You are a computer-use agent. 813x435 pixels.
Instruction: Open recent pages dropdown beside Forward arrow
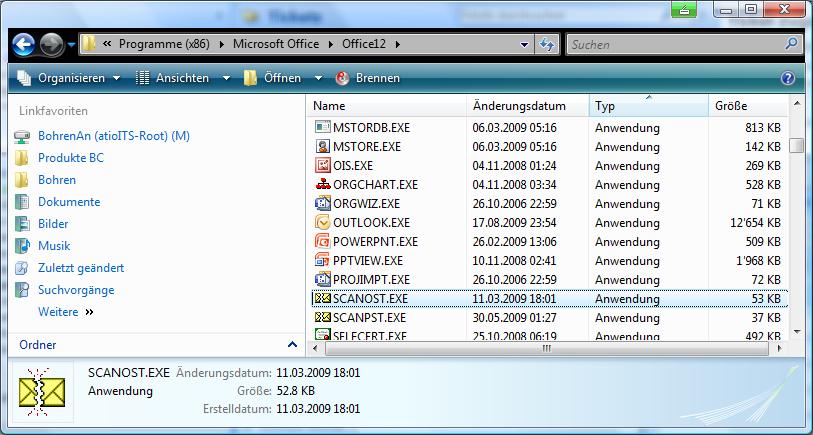point(71,45)
